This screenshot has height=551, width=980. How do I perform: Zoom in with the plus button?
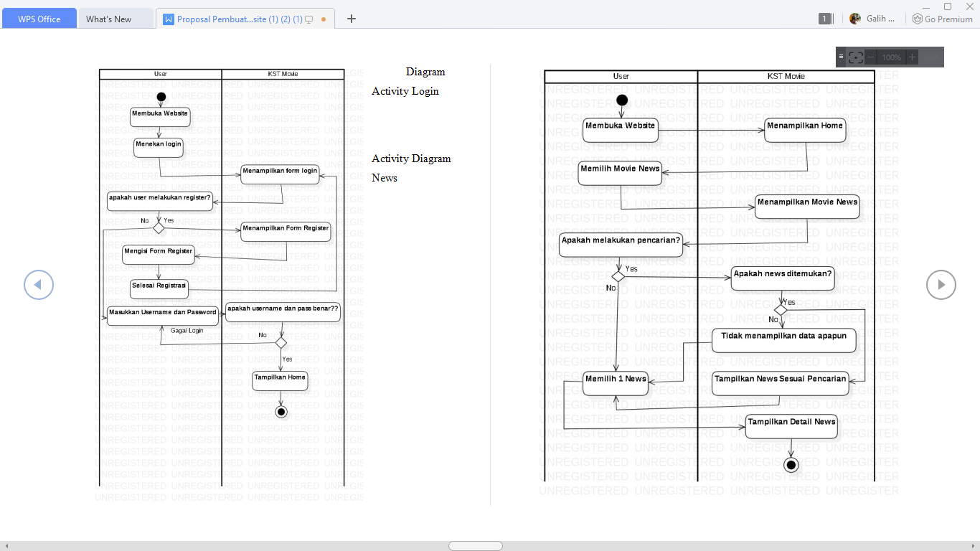[x=913, y=57]
